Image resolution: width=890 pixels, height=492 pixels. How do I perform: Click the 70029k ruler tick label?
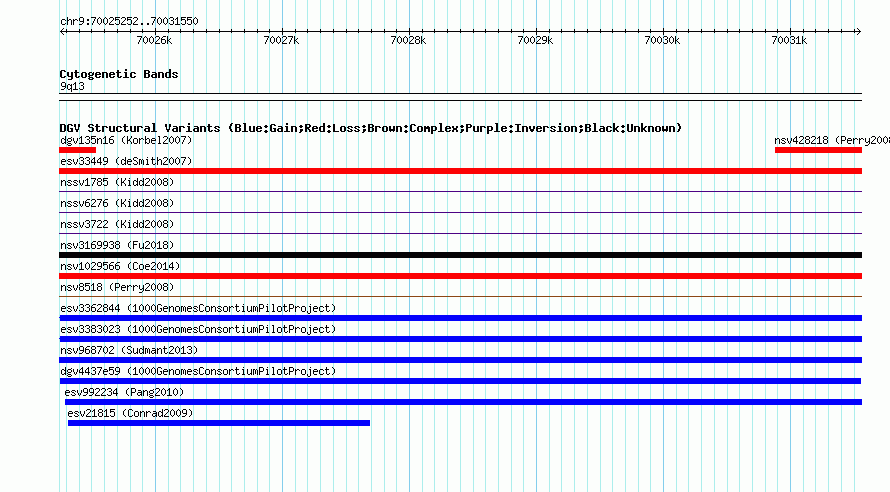point(535,40)
